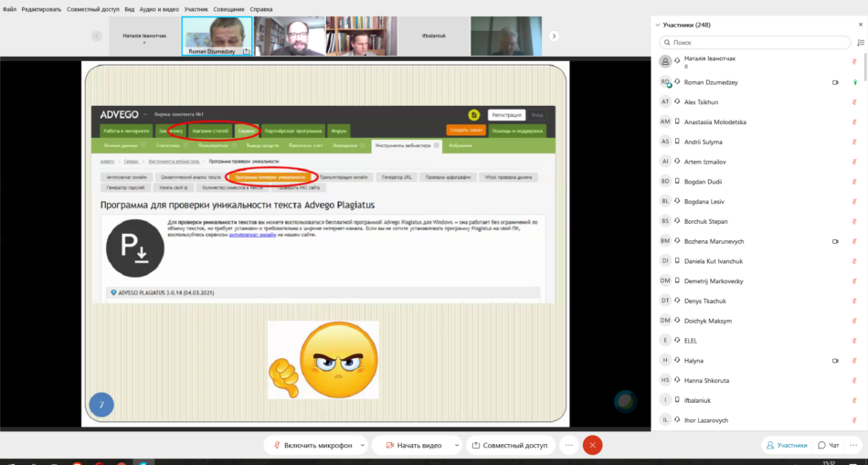The image size is (868, 465).
Task: Click the Совместный доступ share button
Action: [x=511, y=445]
